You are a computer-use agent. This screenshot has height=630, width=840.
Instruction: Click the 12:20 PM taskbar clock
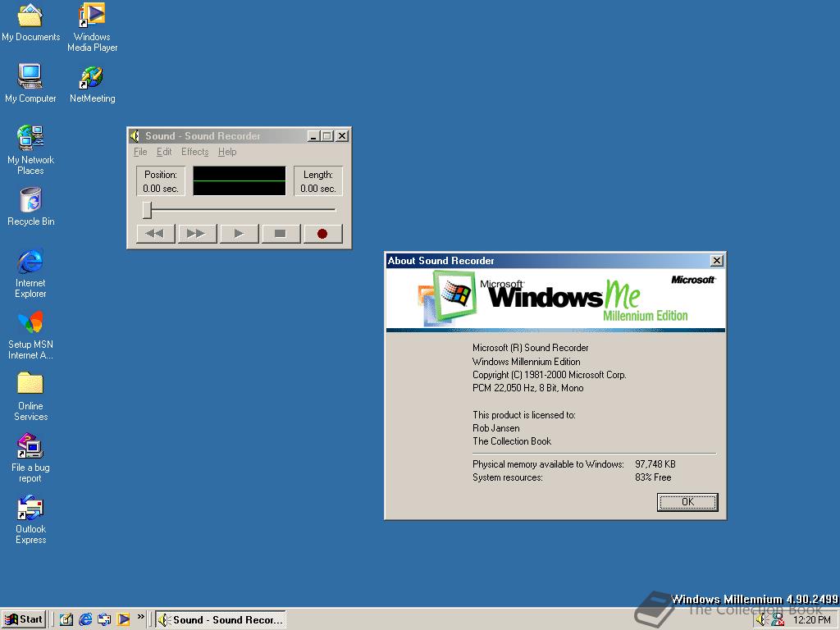(x=811, y=620)
